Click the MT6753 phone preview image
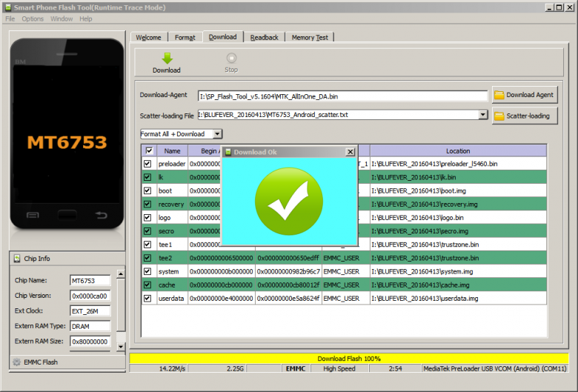 point(67,133)
